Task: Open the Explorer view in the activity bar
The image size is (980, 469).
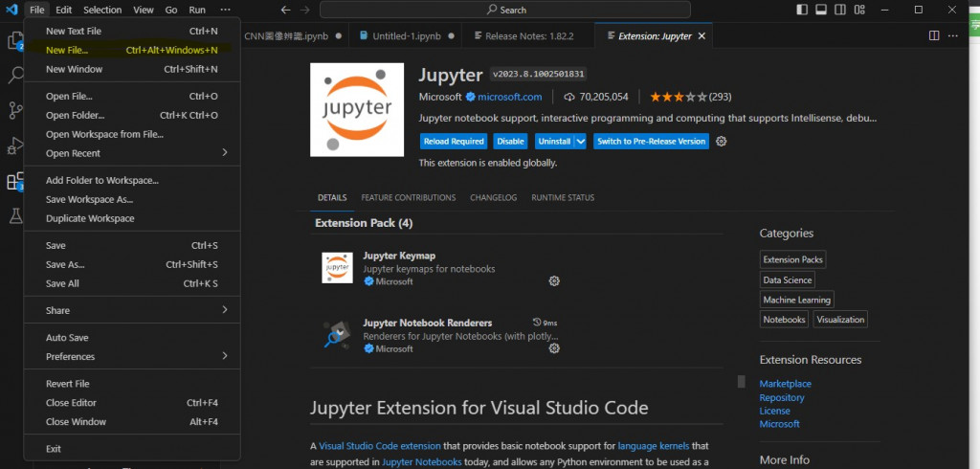Action: point(14,40)
